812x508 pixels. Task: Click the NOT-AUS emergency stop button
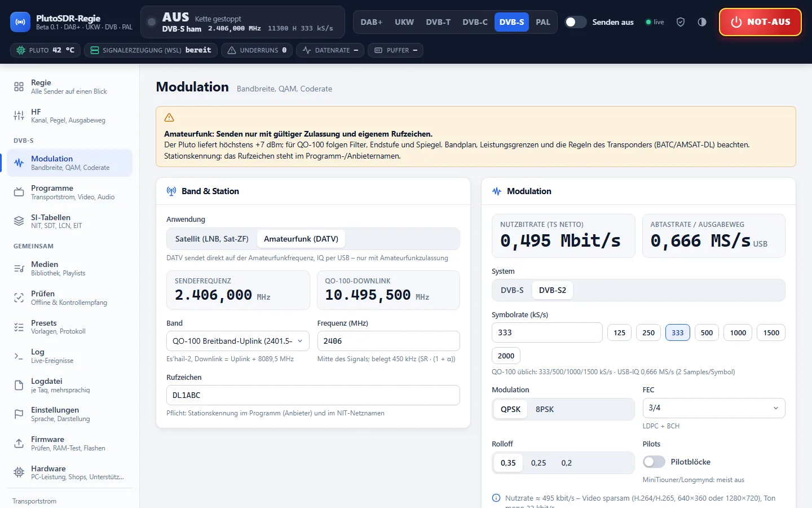point(760,22)
